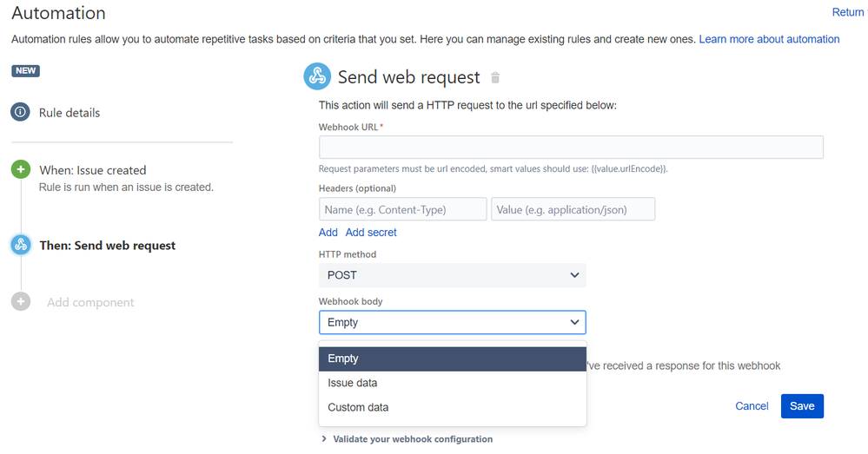Click the Rule details info icon
The width and height of the screenshot is (868, 454).
pyautogui.click(x=21, y=112)
